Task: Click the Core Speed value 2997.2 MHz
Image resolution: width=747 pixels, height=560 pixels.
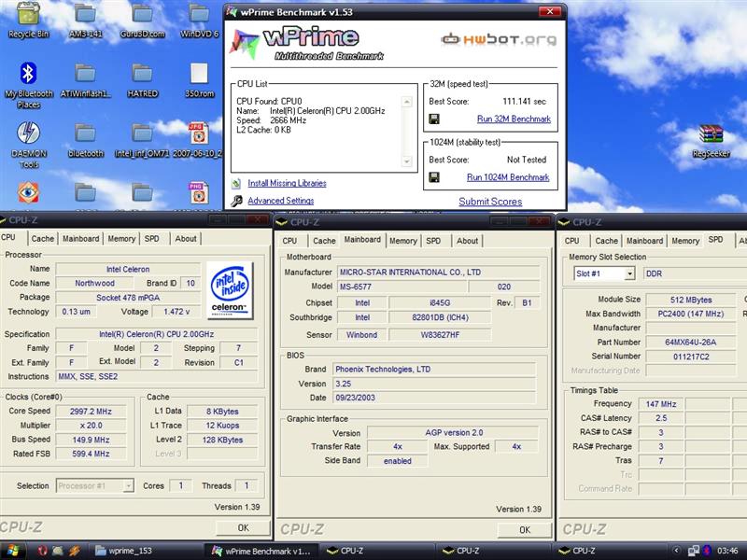Action: pyautogui.click(x=91, y=412)
